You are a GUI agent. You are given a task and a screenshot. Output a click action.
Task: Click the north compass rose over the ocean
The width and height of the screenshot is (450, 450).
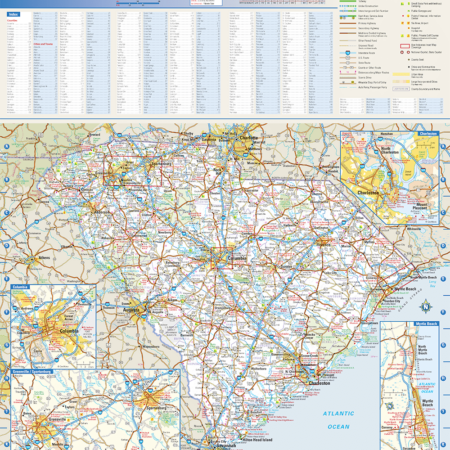tap(426, 306)
